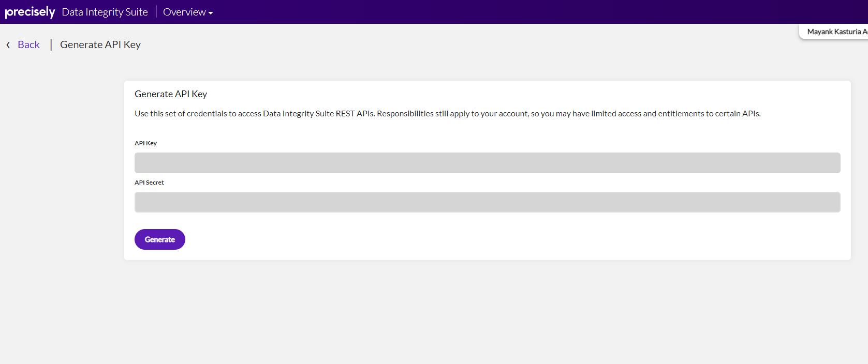Click the divider line before Overview
The height and width of the screenshot is (364, 868).
click(x=156, y=12)
